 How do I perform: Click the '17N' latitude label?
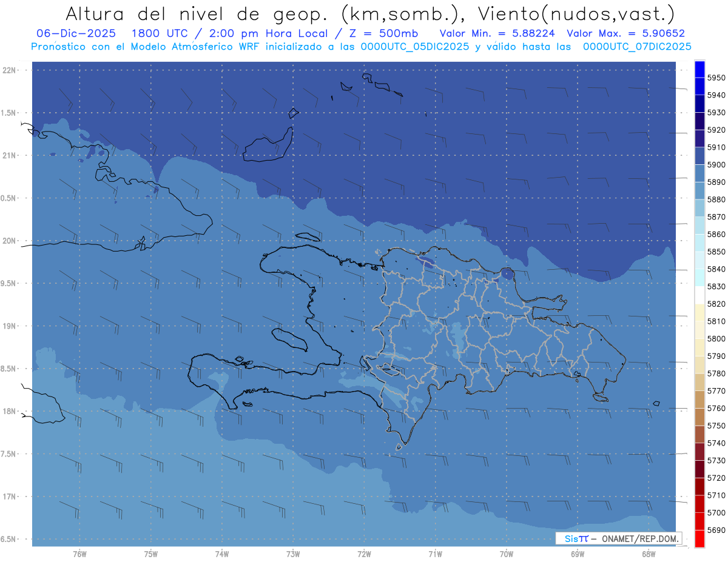point(9,497)
